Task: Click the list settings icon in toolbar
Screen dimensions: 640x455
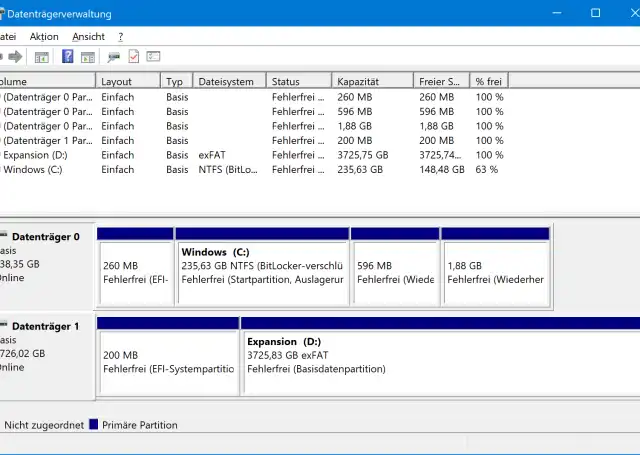Action: [x=154, y=57]
